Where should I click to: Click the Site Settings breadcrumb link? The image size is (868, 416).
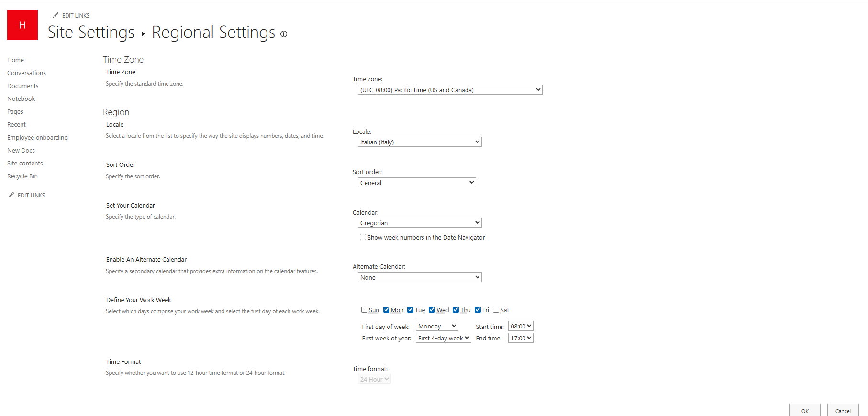[x=91, y=32]
